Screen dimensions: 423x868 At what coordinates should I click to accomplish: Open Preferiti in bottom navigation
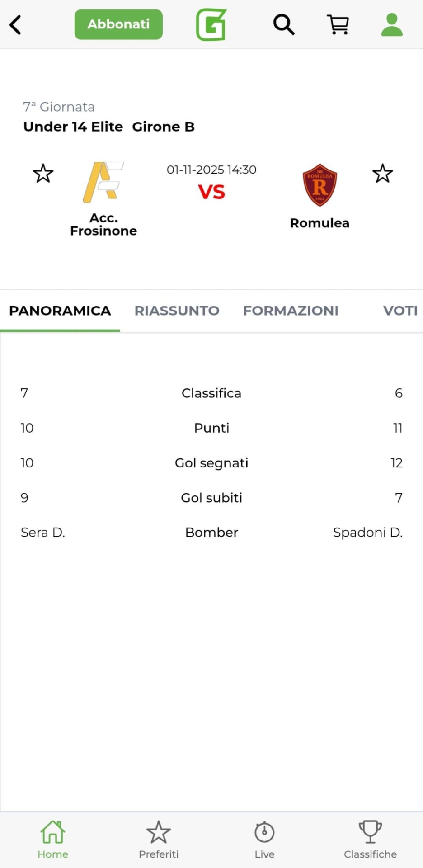[159, 839]
